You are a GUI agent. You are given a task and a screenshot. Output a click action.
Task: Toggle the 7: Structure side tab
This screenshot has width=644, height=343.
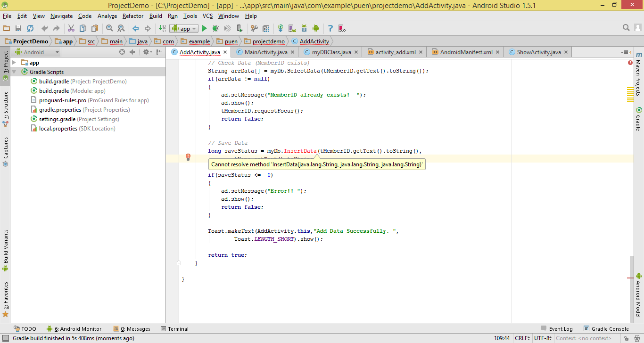click(5, 109)
